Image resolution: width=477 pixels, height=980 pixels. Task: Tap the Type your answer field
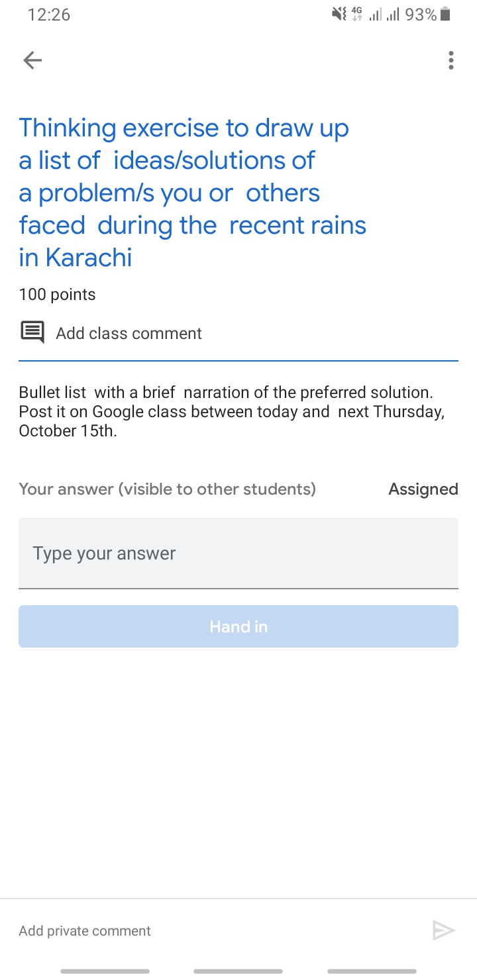(x=238, y=553)
